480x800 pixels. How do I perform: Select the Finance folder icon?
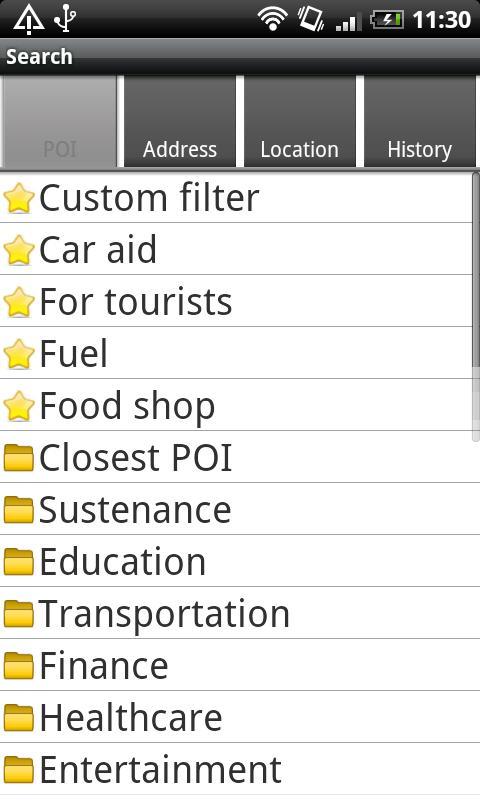click(x=19, y=665)
